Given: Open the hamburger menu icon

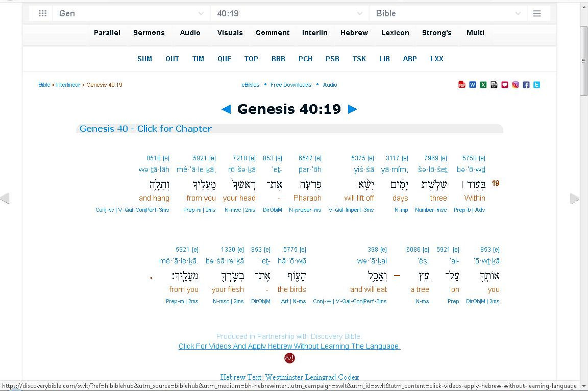Looking at the screenshot, I should tap(537, 14).
